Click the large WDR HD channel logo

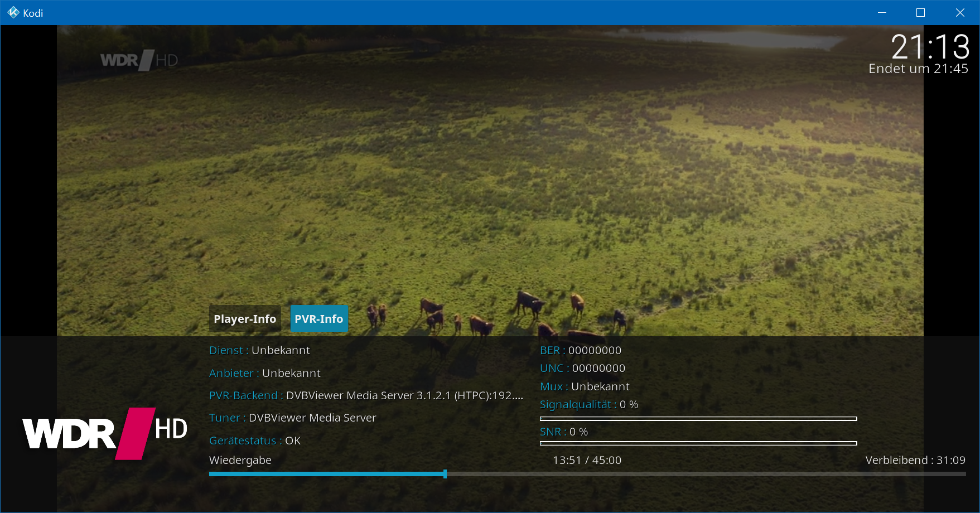(x=105, y=434)
